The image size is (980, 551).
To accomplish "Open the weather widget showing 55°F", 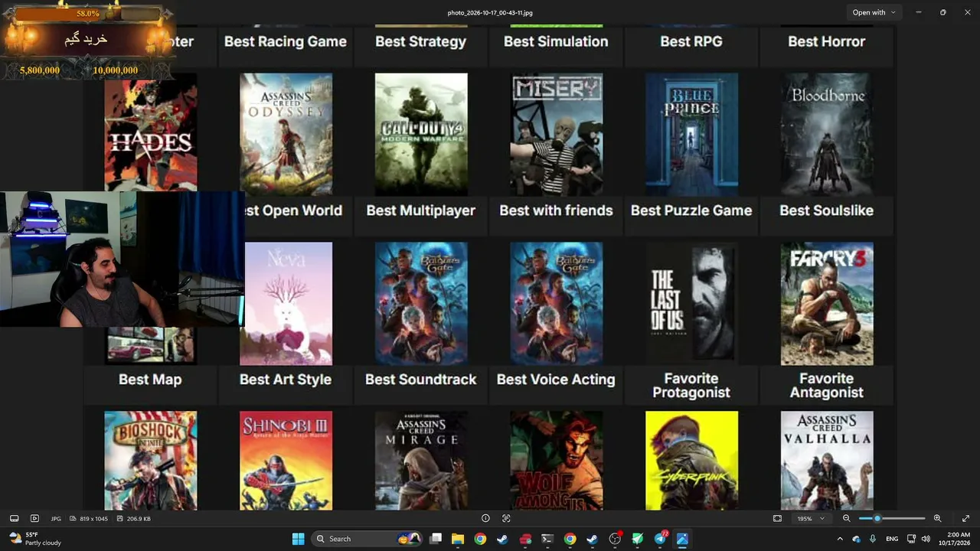I will point(34,539).
